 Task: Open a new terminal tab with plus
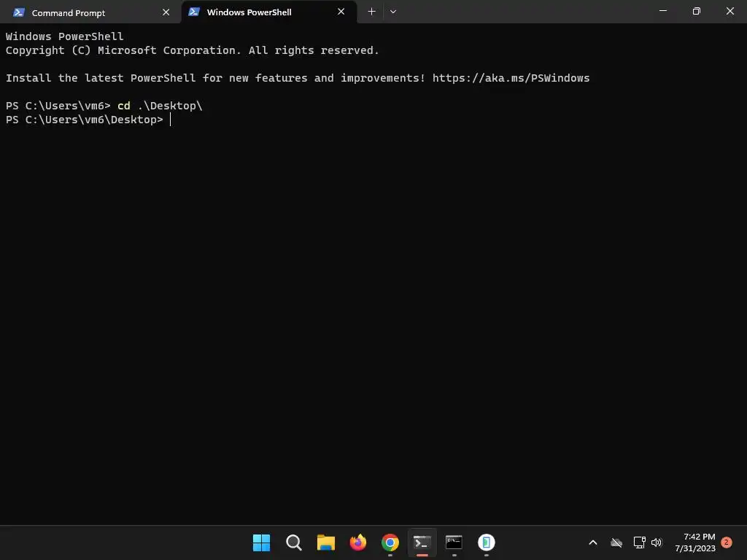(x=371, y=12)
